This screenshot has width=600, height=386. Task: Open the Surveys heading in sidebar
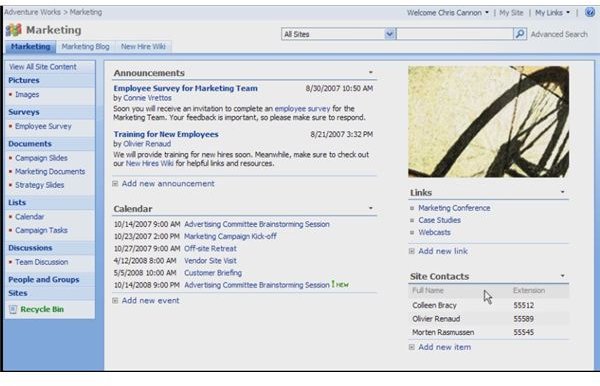[24, 112]
